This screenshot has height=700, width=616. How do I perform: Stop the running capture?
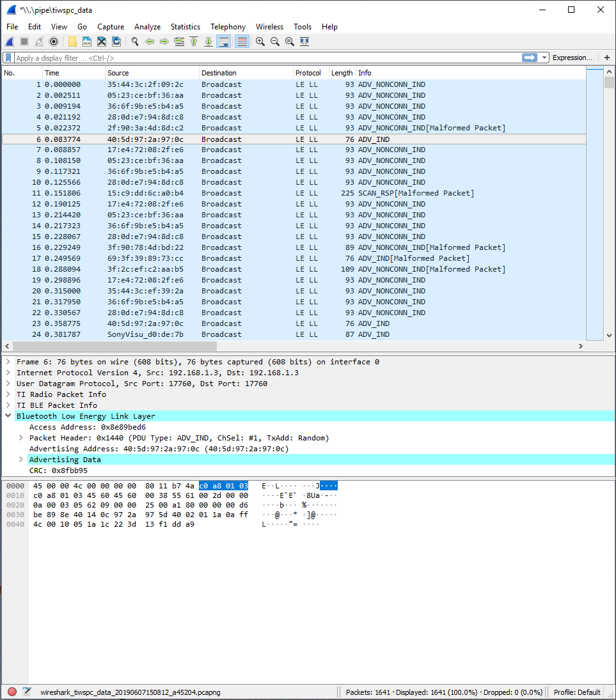(24, 42)
